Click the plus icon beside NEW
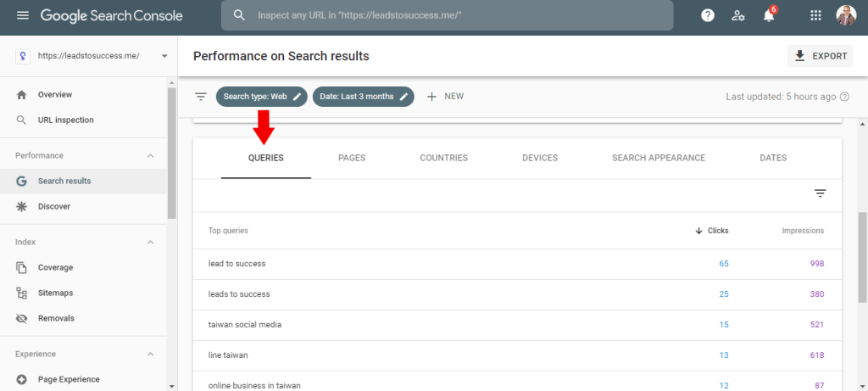868x391 pixels. pyautogui.click(x=431, y=97)
